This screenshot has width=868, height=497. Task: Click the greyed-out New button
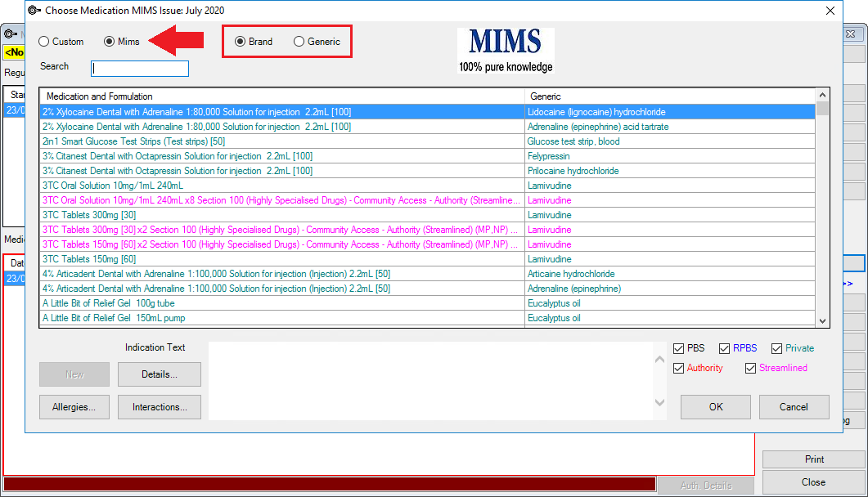[x=74, y=374]
